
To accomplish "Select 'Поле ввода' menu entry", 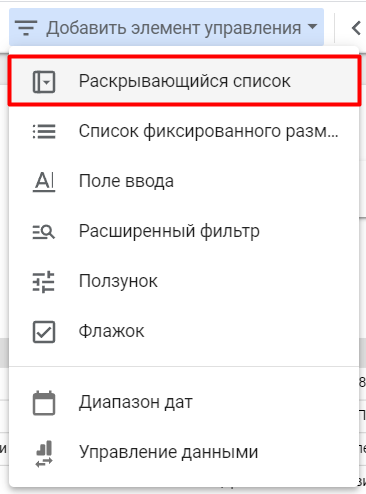I will (184, 181).
